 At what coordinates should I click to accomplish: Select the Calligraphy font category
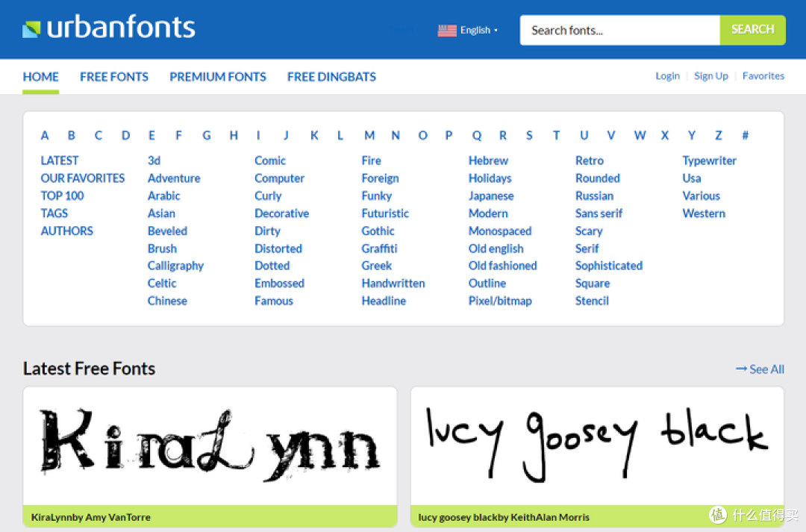tap(175, 266)
